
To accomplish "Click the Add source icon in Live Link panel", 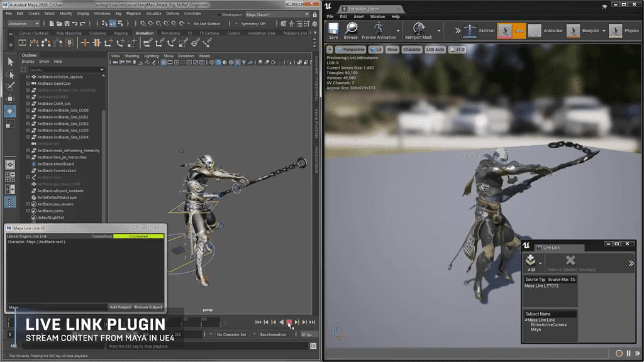I will 530,261.
